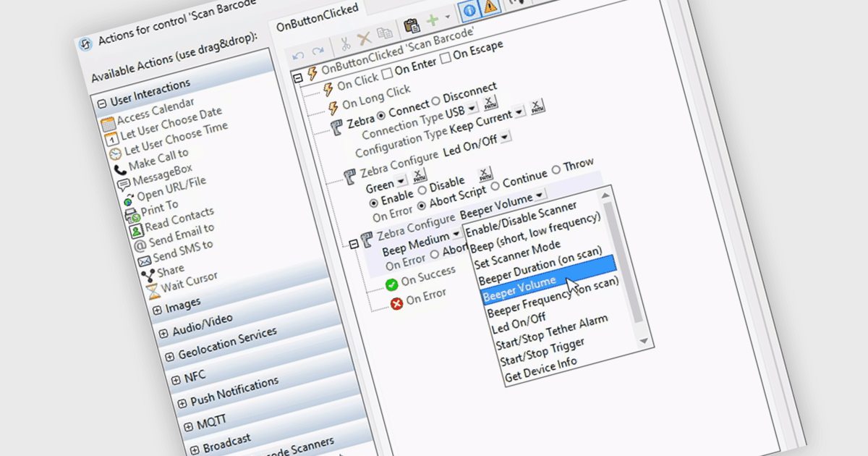868x456 pixels.
Task: Click the hourglass Wait Cursor icon
Action: pyautogui.click(x=152, y=291)
